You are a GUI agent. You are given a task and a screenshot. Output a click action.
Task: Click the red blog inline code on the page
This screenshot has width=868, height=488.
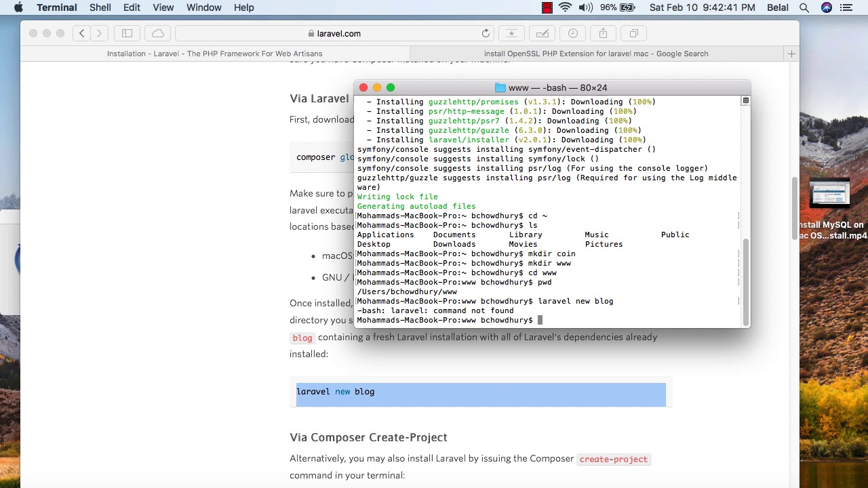302,338
